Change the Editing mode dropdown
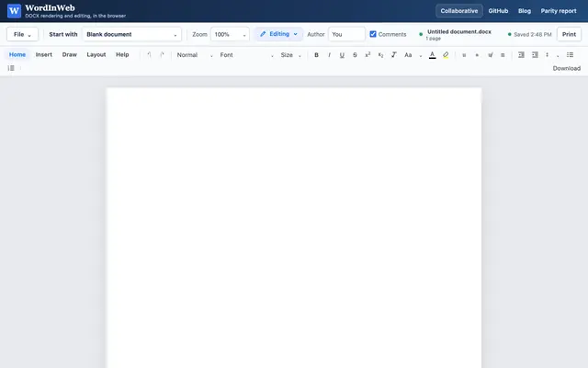The height and width of the screenshot is (368, 588). click(278, 34)
